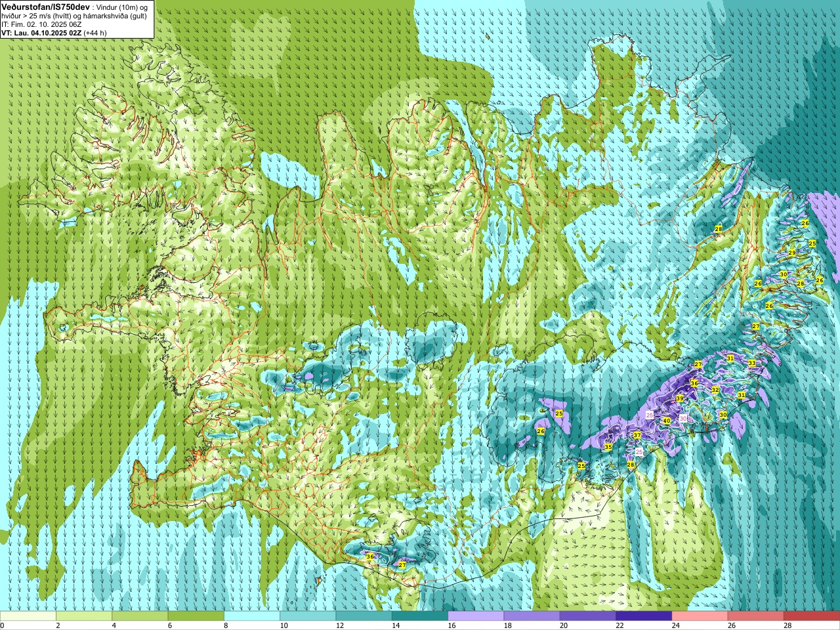Image resolution: width=840 pixels, height=630 pixels.
Task: Pick the yellow gust label 35
Action: 608,447
